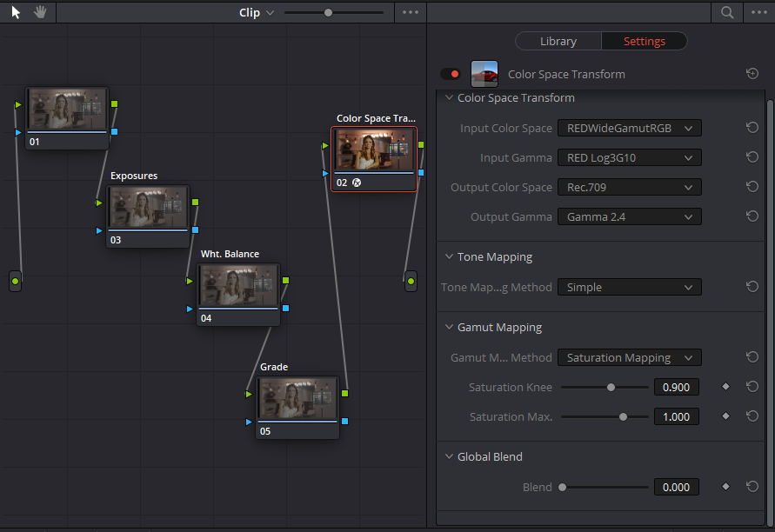Click the Saturation Max slider handle
Image resolution: width=775 pixels, height=532 pixels.
pyautogui.click(x=624, y=417)
